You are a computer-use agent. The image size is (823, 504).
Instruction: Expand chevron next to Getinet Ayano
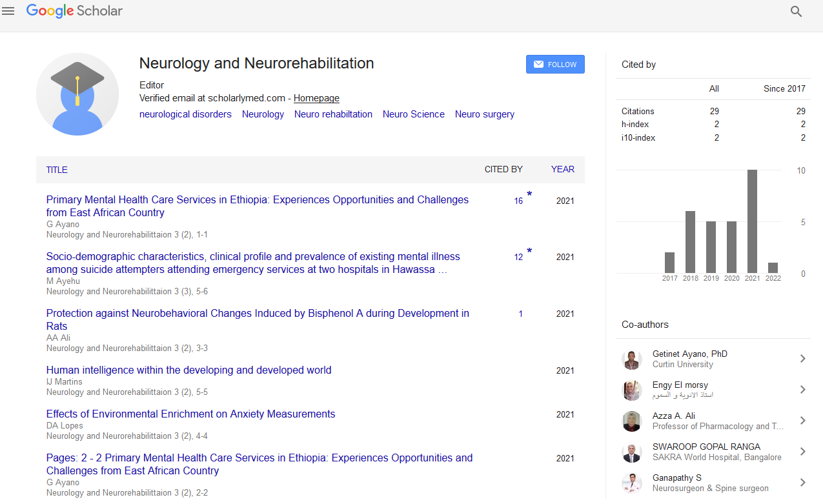click(802, 359)
